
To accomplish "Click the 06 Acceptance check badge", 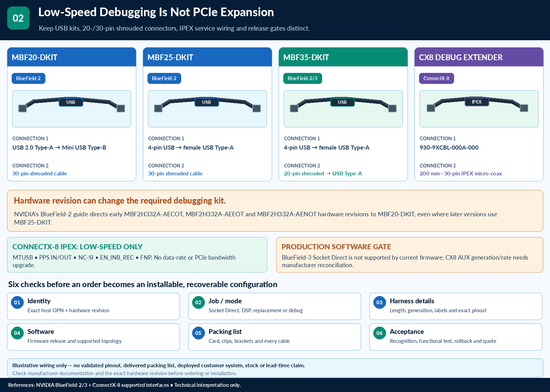I will click(x=379, y=333).
